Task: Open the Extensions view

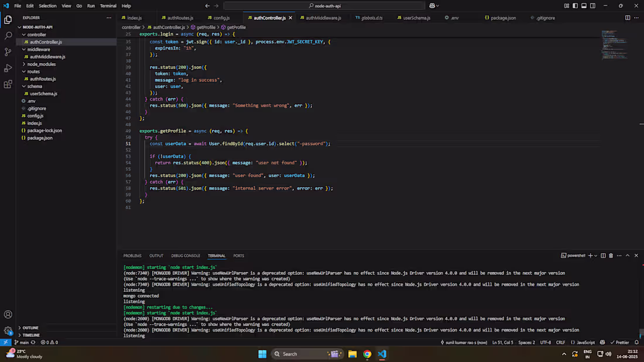Action: (8, 84)
